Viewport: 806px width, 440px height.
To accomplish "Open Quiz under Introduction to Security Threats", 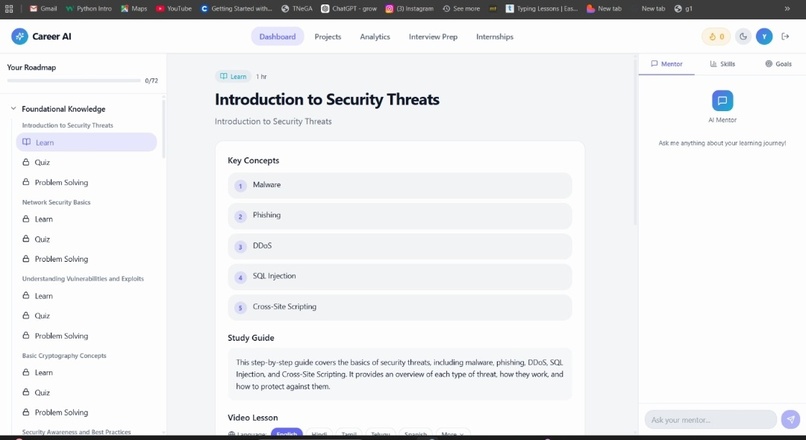I will pos(86,162).
